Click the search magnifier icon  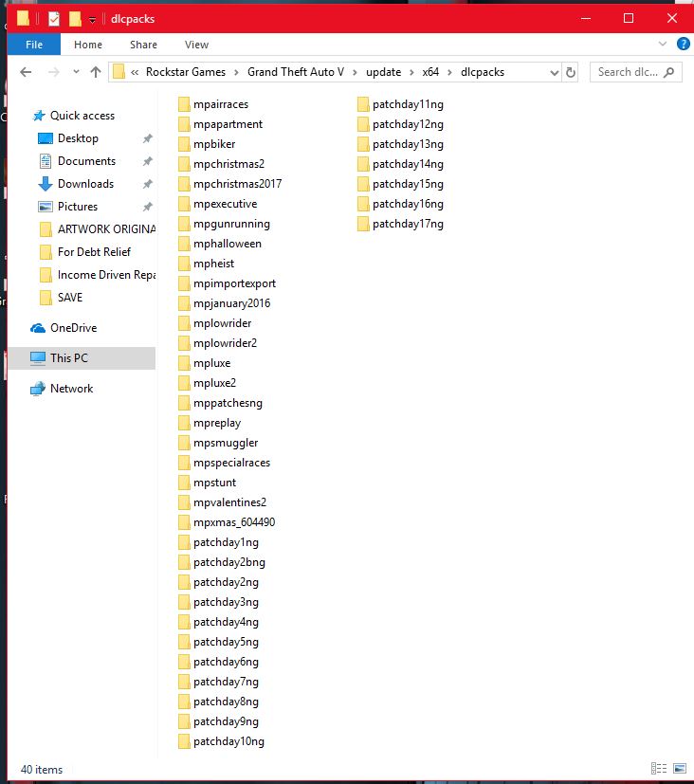(x=669, y=72)
